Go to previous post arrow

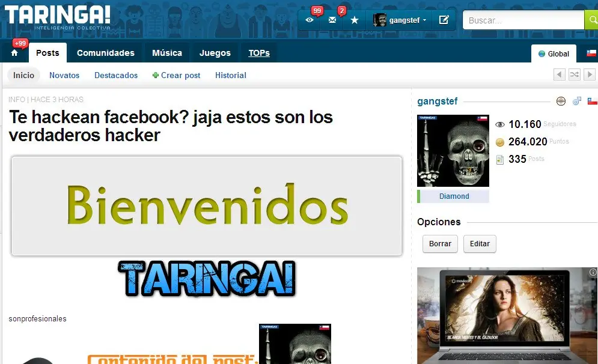click(559, 74)
